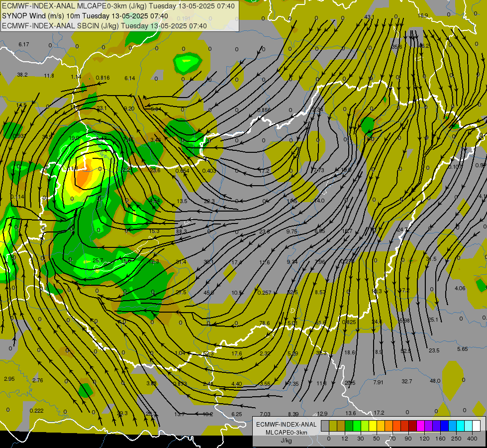487x448 pixels.
Task: Click the legend tick label 30
Action: tap(360, 439)
